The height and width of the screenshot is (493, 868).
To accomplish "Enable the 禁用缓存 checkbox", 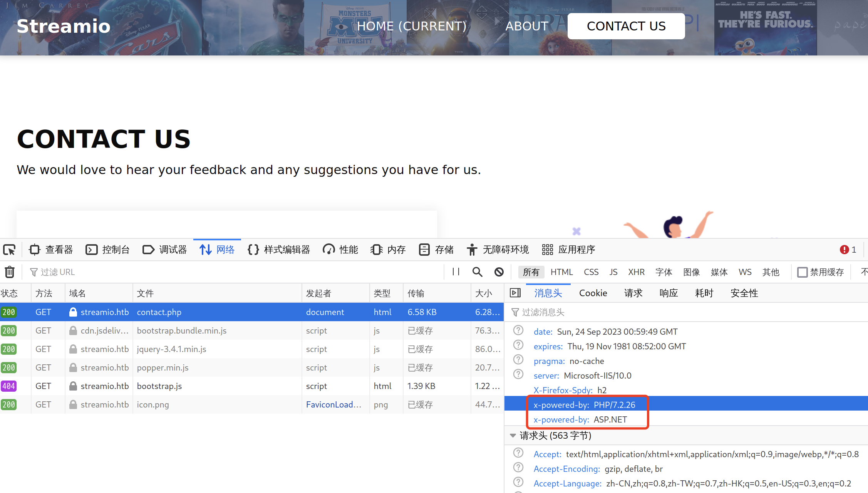I will pos(803,272).
